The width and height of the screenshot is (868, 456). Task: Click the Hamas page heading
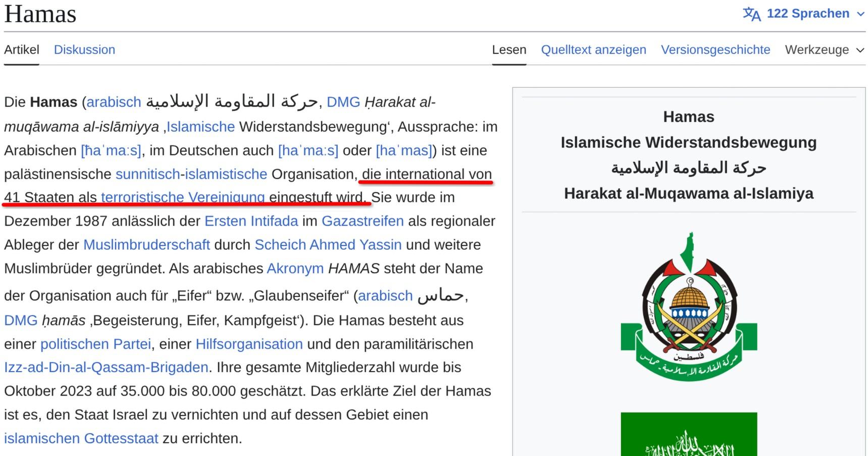[x=40, y=14]
